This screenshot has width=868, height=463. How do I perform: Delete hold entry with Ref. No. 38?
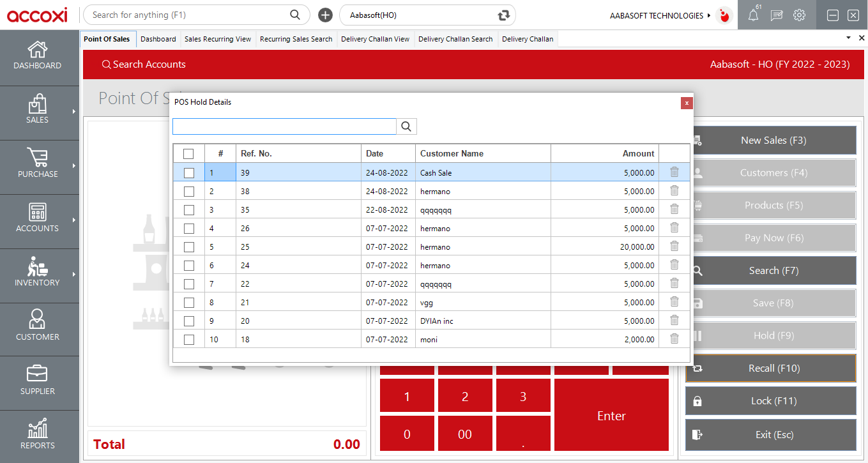coord(674,190)
